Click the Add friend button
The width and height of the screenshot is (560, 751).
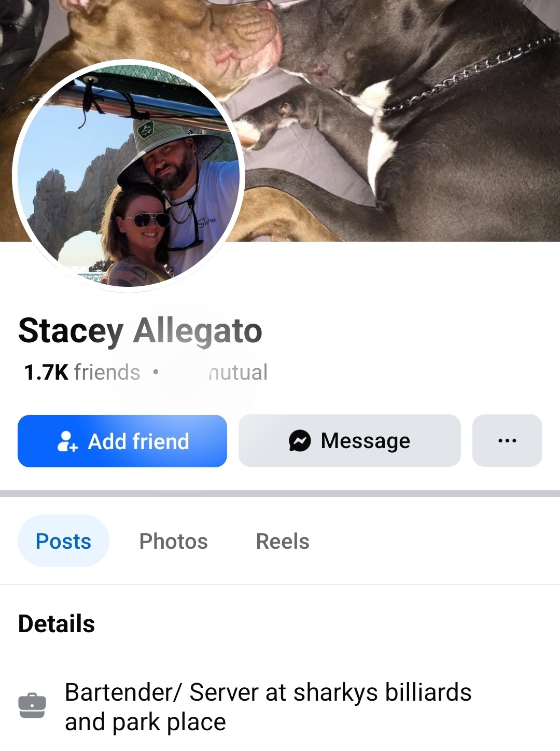122,441
